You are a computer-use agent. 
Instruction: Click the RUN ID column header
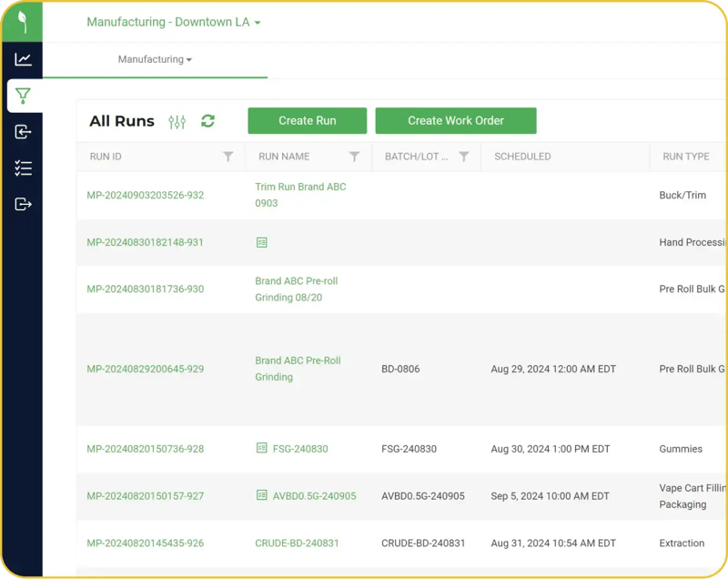[x=106, y=157]
